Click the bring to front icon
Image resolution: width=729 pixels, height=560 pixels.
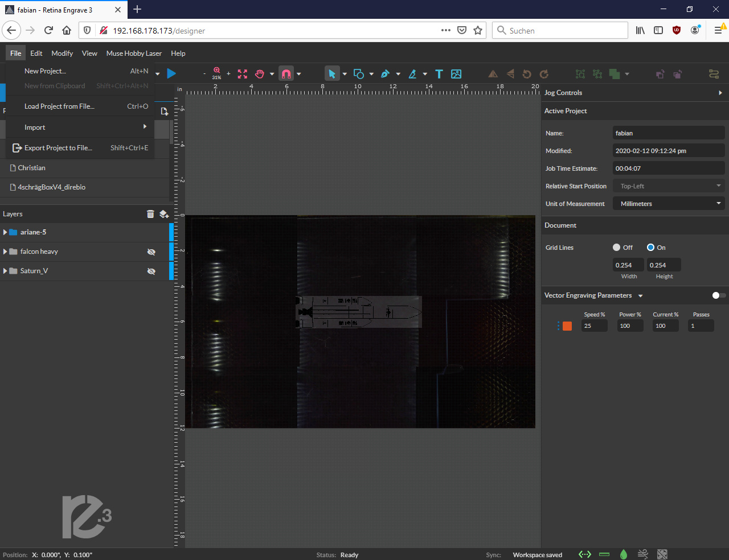point(660,74)
